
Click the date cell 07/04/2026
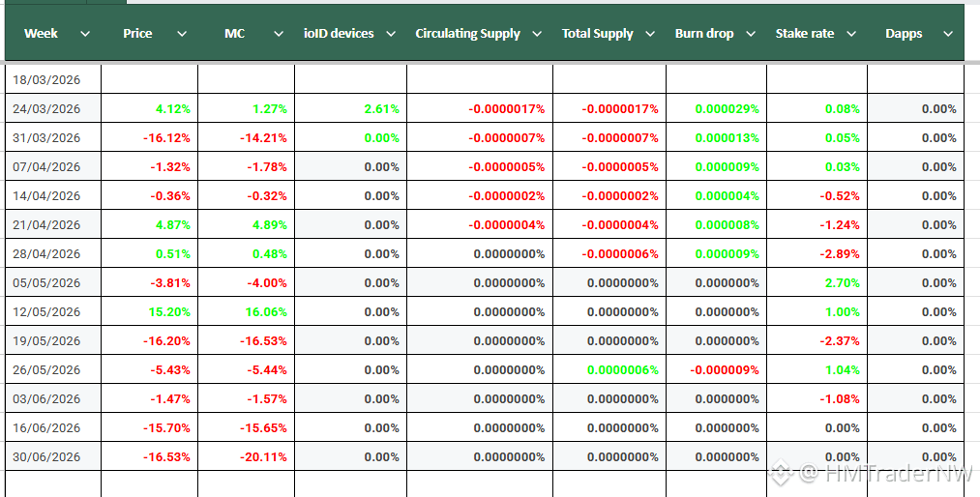tap(53, 166)
